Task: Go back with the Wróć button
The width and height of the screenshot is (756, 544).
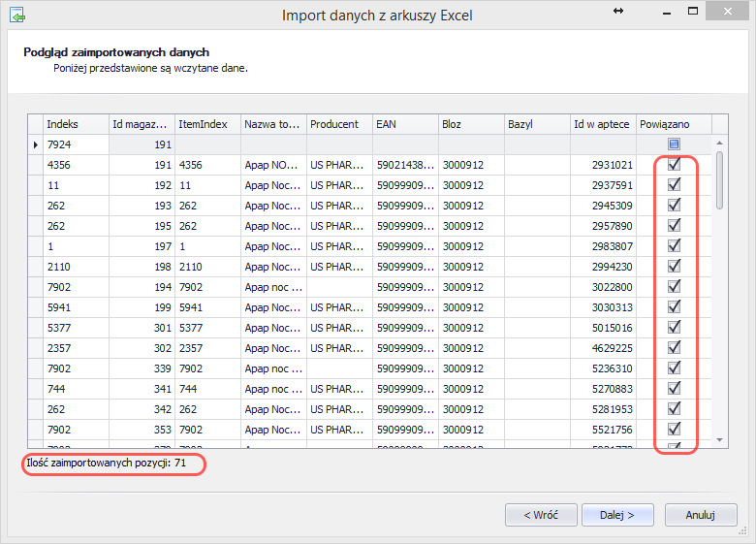Action: (541, 515)
